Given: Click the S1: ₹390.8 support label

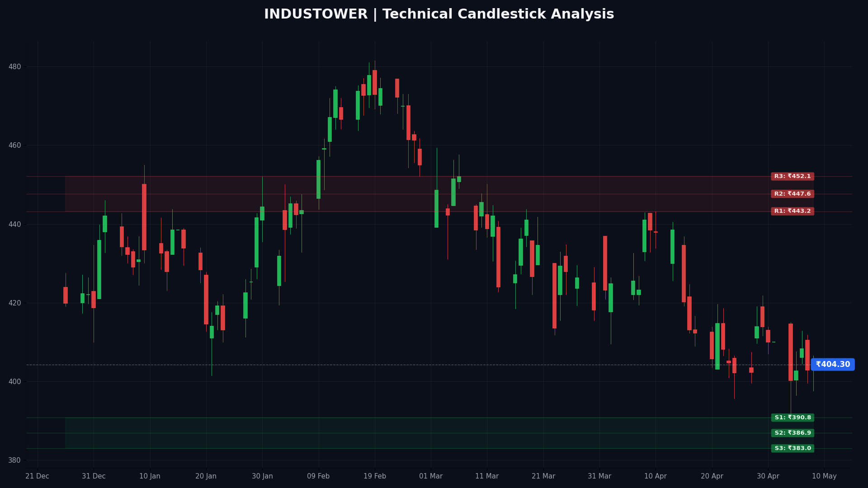Looking at the screenshot, I should click(793, 418).
